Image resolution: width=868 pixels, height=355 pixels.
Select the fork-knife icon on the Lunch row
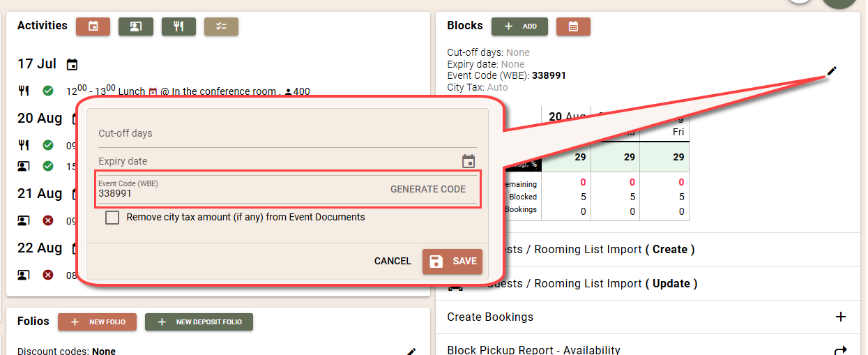24,91
